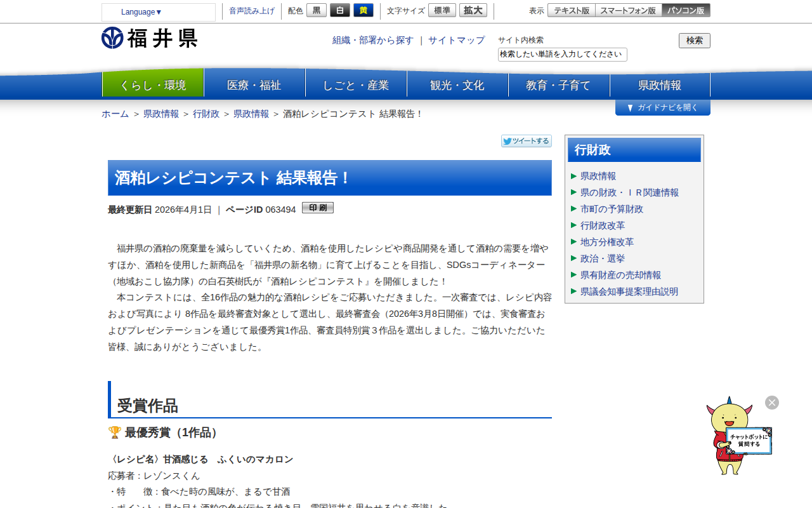Go to ホーム in breadcrumb

point(115,114)
